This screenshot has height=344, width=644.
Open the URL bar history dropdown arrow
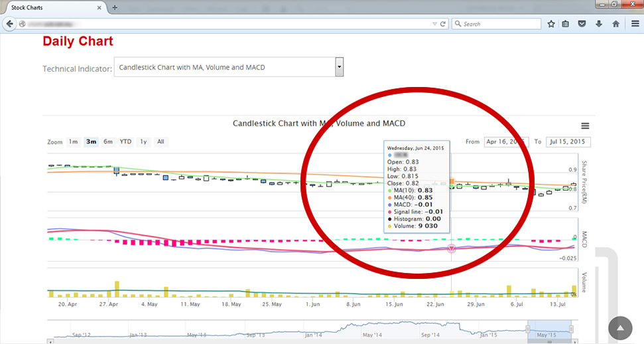coord(434,24)
